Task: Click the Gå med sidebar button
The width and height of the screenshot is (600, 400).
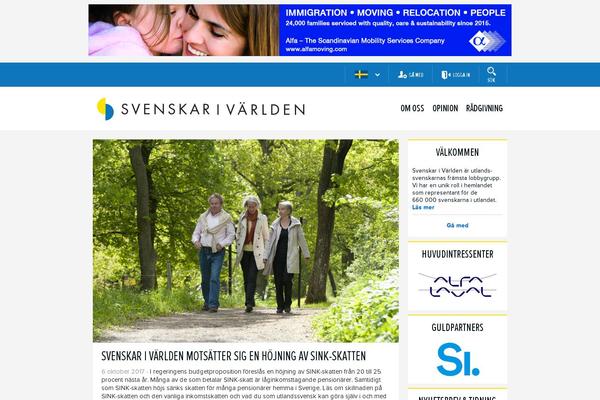Action: [x=457, y=225]
